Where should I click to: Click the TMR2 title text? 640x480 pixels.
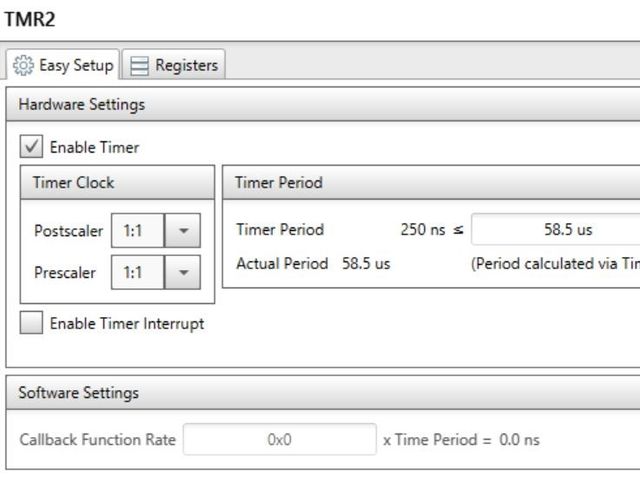tap(29, 19)
